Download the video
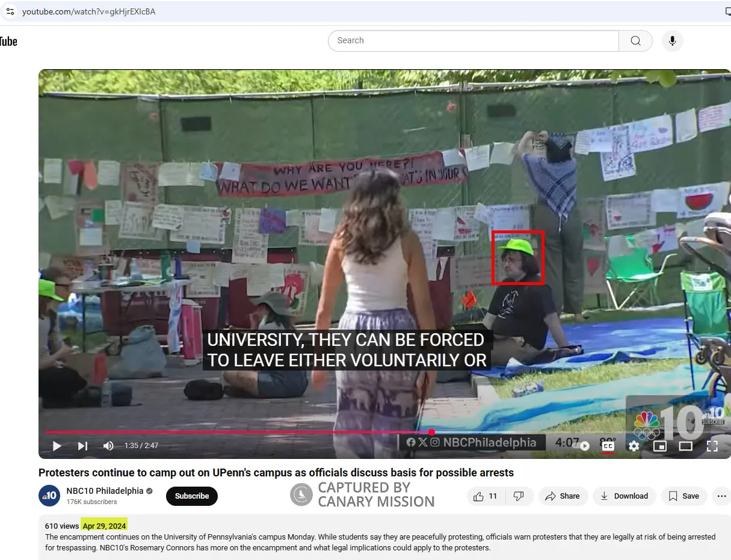 pyautogui.click(x=624, y=496)
